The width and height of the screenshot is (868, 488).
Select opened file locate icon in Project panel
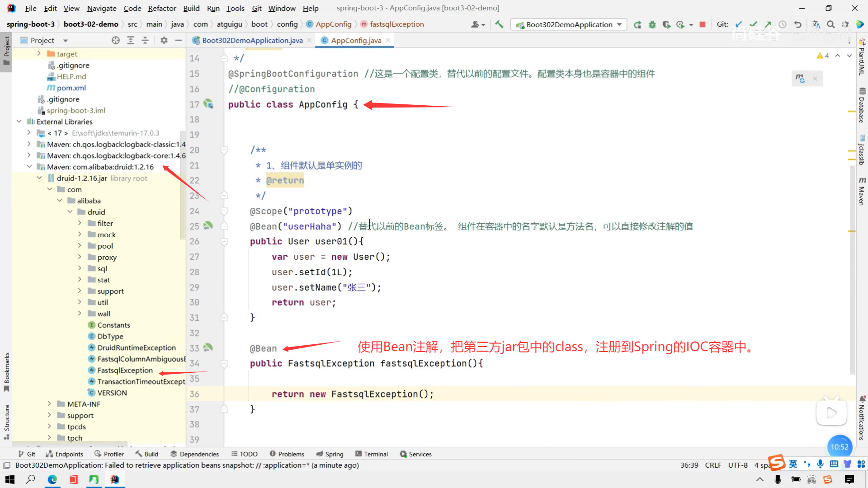coord(116,40)
